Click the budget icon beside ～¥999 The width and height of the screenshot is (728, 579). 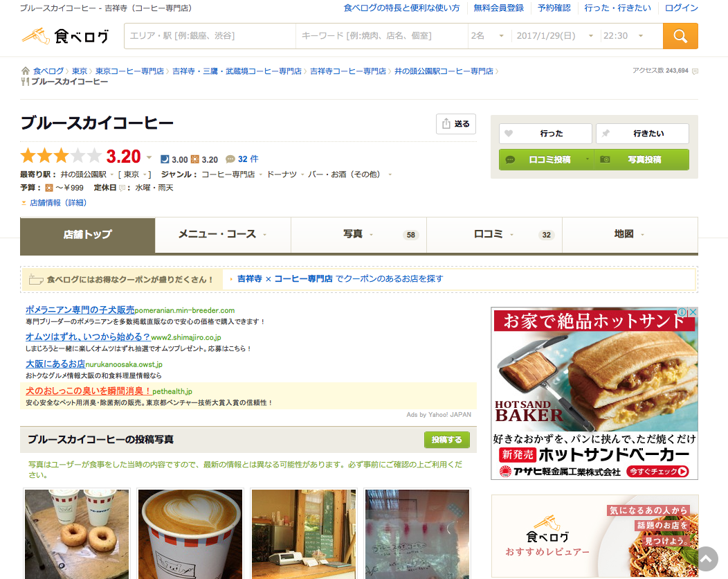coord(49,188)
